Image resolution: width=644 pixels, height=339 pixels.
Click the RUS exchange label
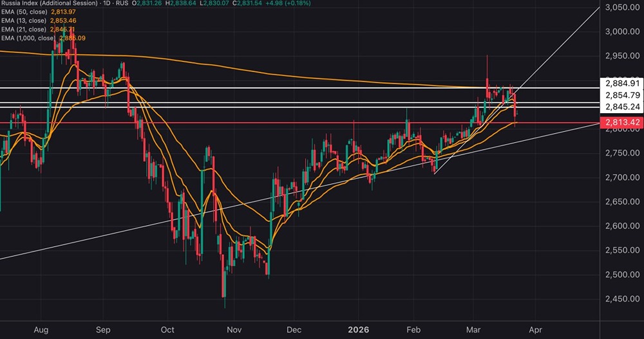click(122, 3)
